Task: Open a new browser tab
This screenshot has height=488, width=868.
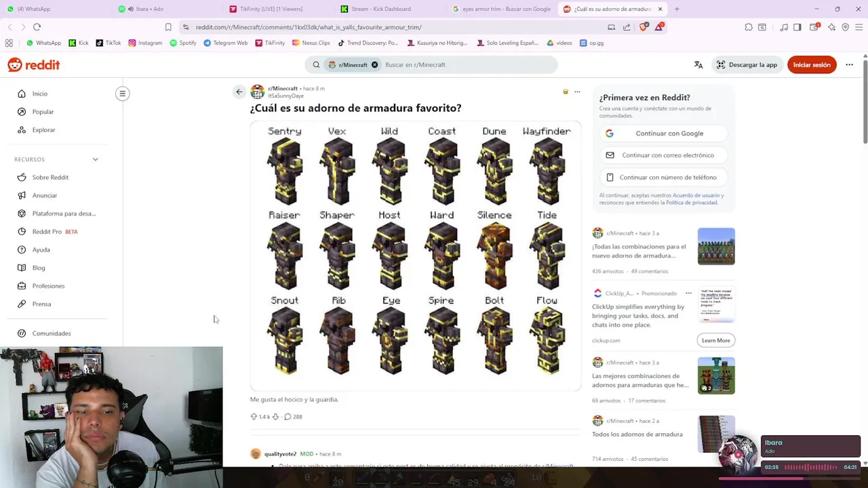Action: (677, 9)
